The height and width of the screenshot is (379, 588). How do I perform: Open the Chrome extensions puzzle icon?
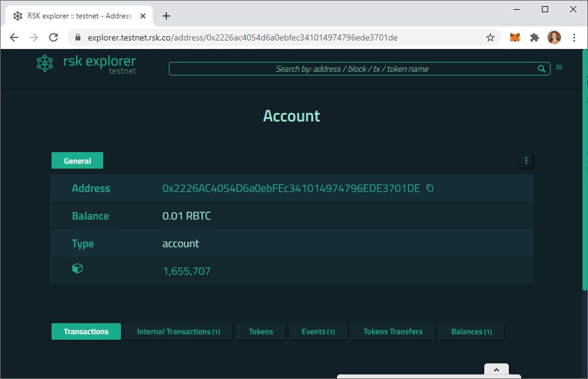[x=535, y=37]
